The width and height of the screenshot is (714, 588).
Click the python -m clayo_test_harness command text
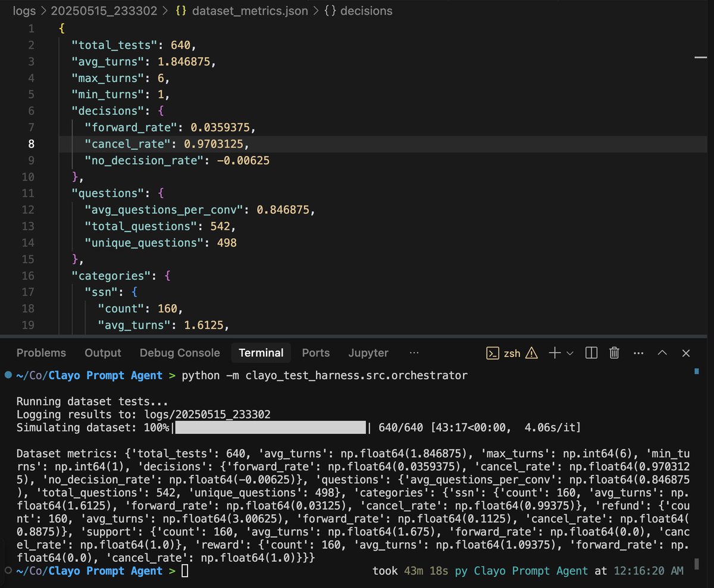tap(325, 376)
